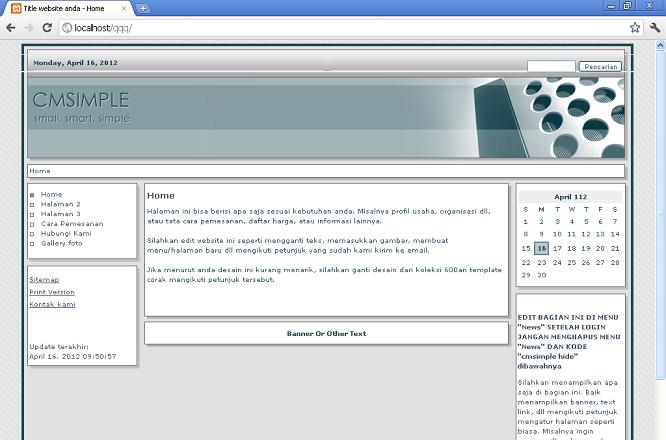Viewport: 666px width, 440px height.
Task: Open a new tab with the plus button
Action: pyautogui.click(x=143, y=8)
